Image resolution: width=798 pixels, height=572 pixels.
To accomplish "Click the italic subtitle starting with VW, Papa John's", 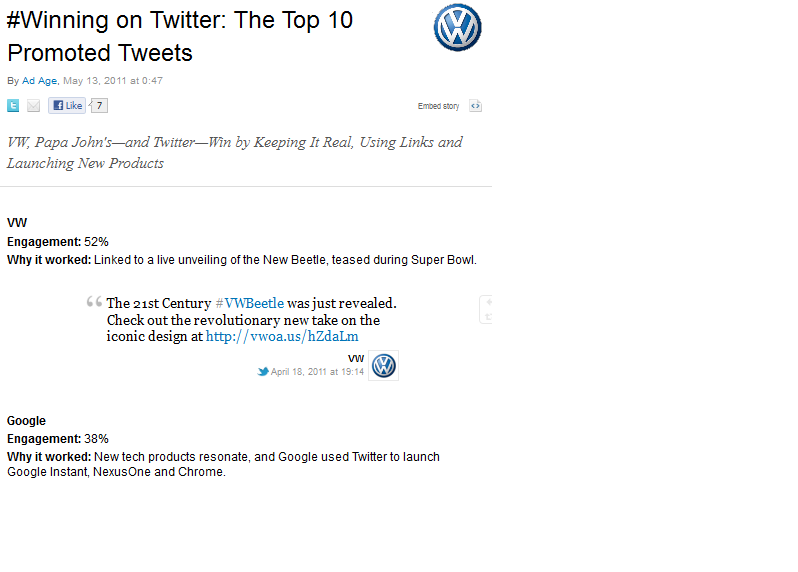I will [234, 152].
